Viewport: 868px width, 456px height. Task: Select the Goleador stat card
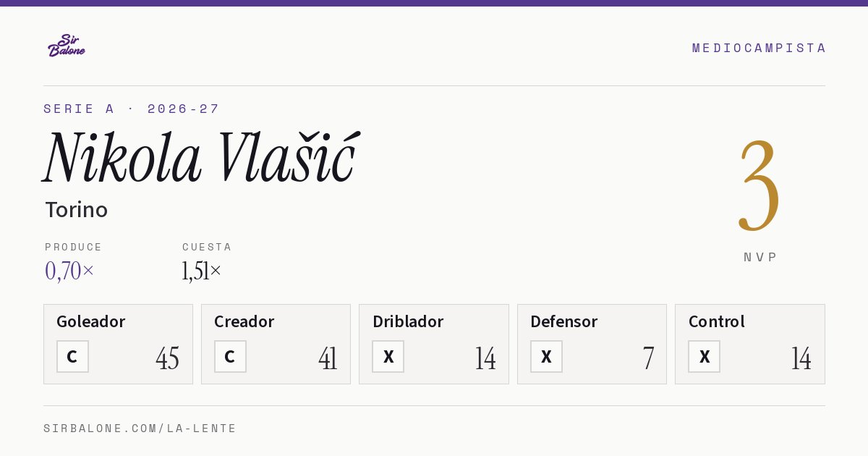[x=118, y=344]
